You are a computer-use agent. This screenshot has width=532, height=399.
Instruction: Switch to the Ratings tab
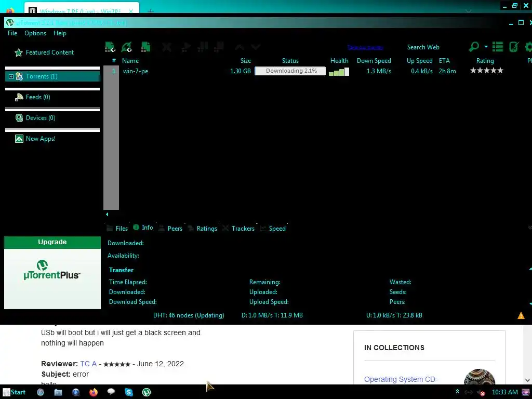pos(203,229)
